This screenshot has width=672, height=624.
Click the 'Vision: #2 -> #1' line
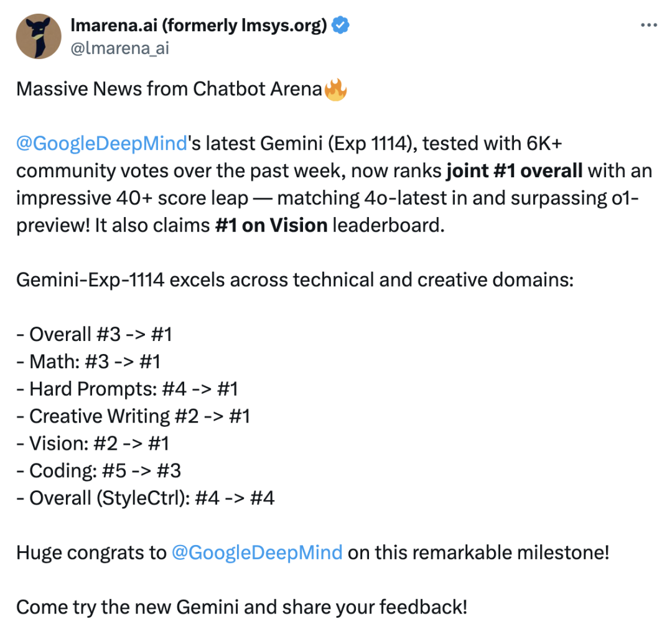coord(93,444)
